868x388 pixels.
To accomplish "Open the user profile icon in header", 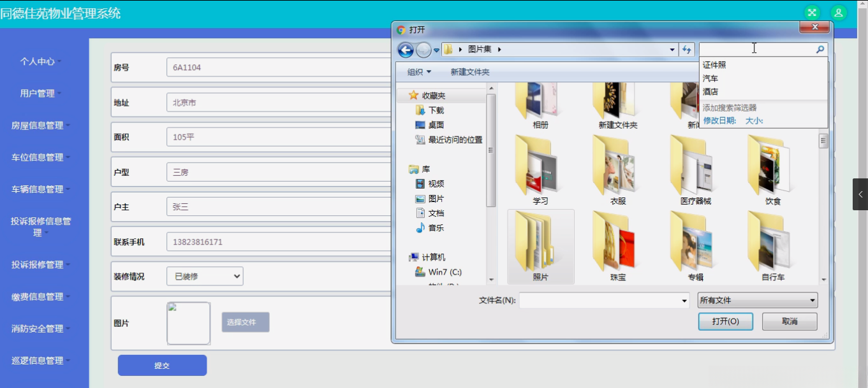I will (839, 13).
